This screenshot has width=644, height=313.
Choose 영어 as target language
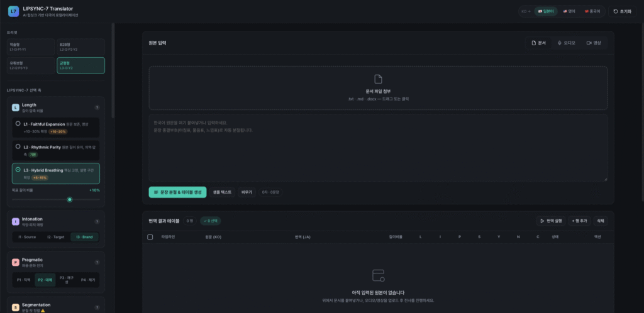point(569,11)
